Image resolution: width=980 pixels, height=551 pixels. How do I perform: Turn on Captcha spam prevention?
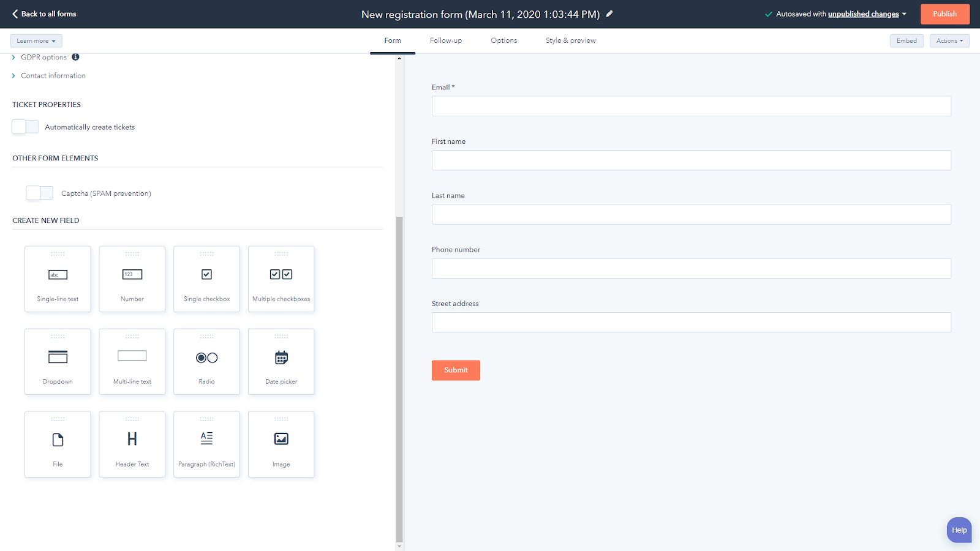(x=39, y=192)
